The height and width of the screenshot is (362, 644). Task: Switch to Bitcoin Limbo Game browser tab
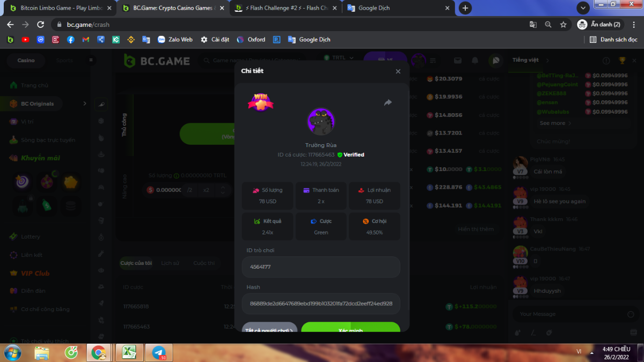click(60, 8)
